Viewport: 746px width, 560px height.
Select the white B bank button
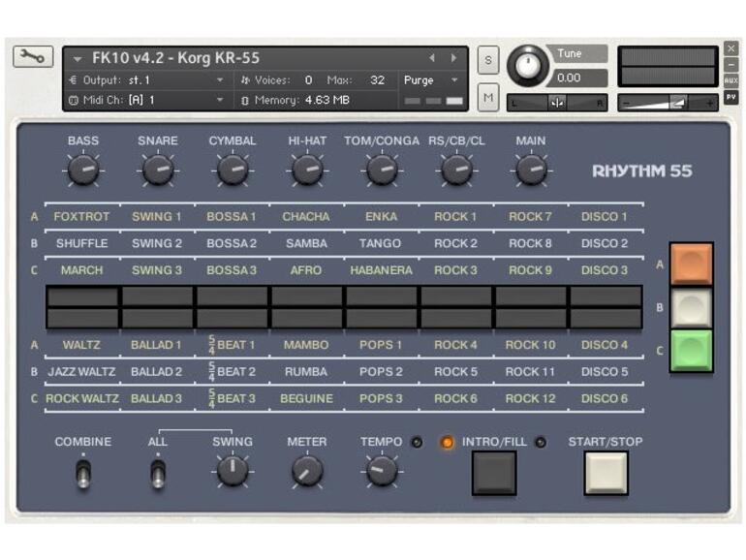[692, 307]
